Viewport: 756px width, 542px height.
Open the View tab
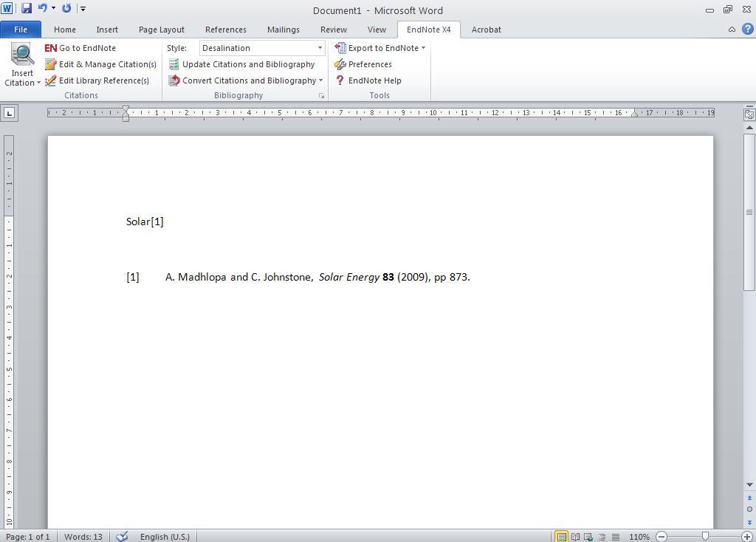(x=377, y=30)
